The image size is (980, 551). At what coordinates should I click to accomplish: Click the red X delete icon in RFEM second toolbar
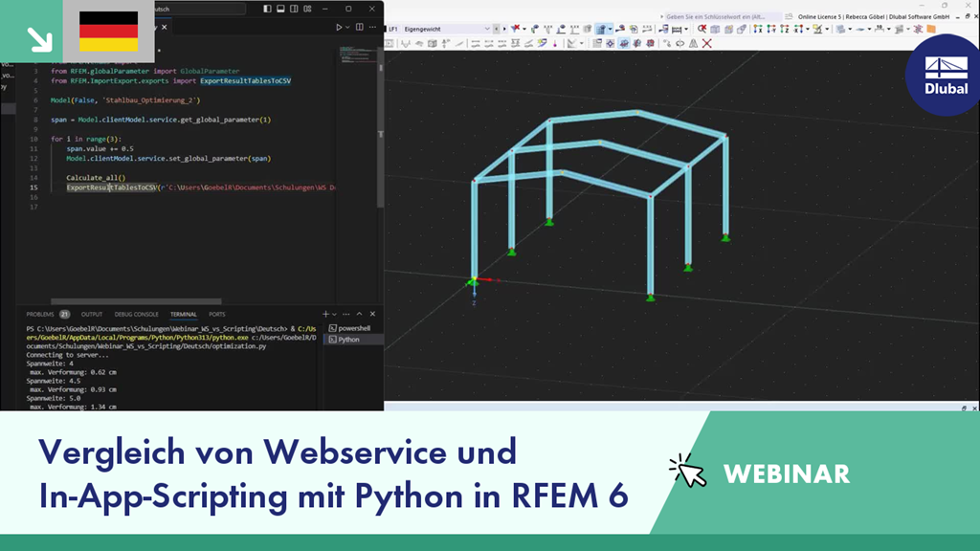point(707,43)
